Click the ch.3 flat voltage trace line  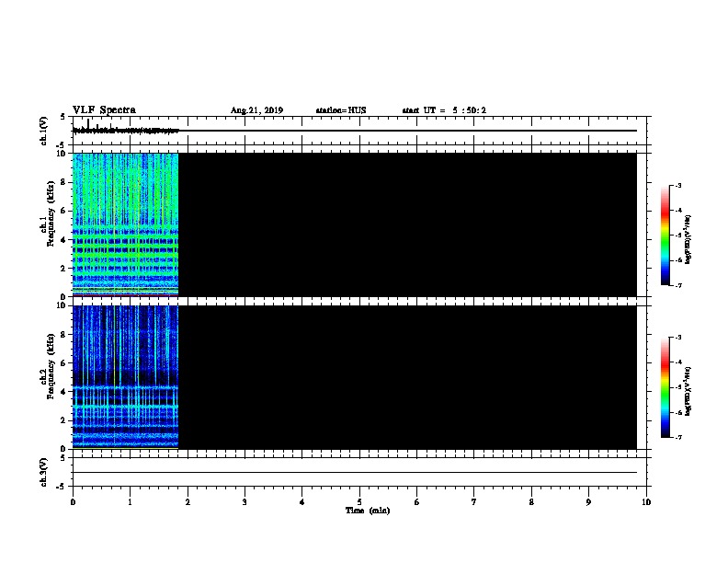point(355,473)
